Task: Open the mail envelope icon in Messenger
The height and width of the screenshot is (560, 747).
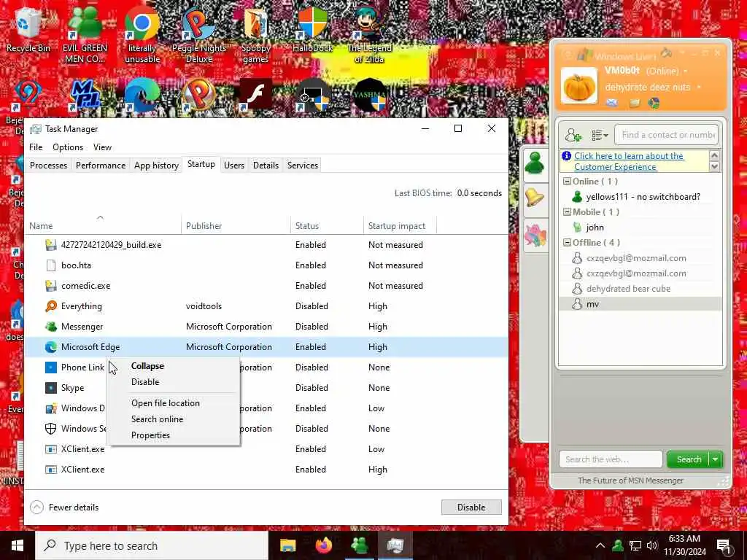Action: click(x=612, y=103)
